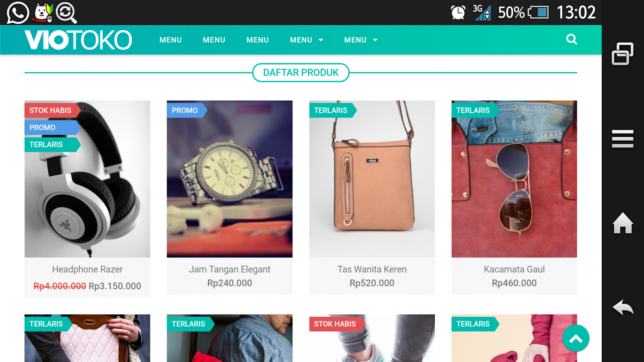Open the bottom-row product with the denim shirt
This screenshot has height=362, width=644.
(x=230, y=338)
